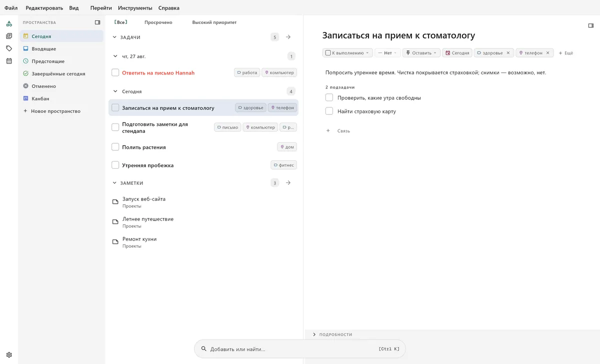600x364 pixels.
Task: Open the Предстоящие space
Action: pos(61,61)
